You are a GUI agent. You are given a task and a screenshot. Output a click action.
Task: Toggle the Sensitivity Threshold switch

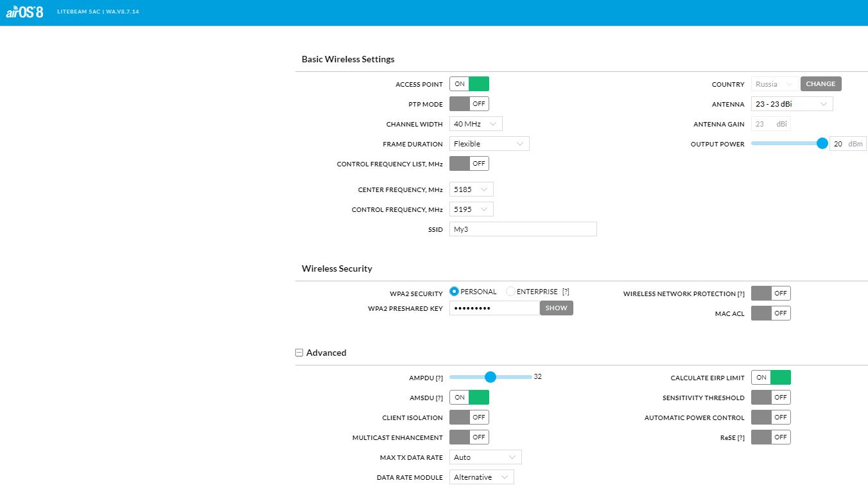click(x=771, y=398)
